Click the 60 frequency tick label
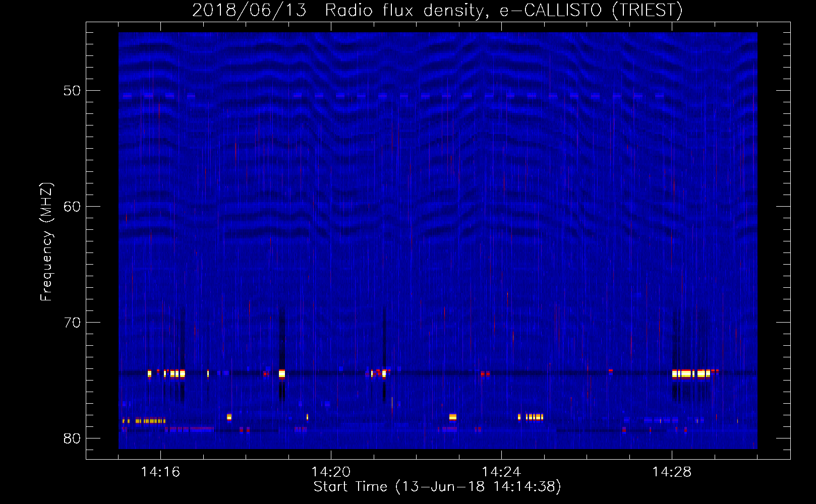816x504 pixels. [72, 207]
